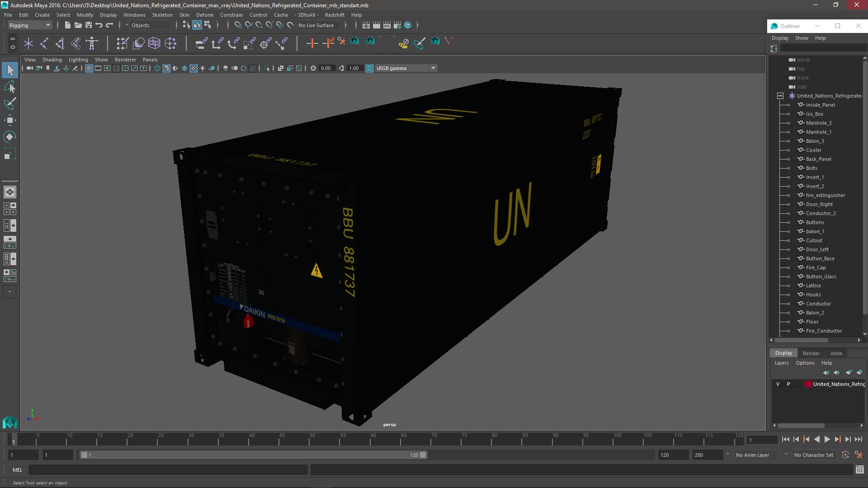
Task: Open the sRGB gamma dropdown
Action: point(406,68)
